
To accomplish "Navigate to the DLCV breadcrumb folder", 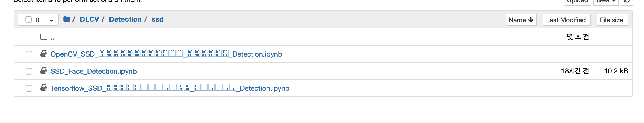I will tap(89, 19).
